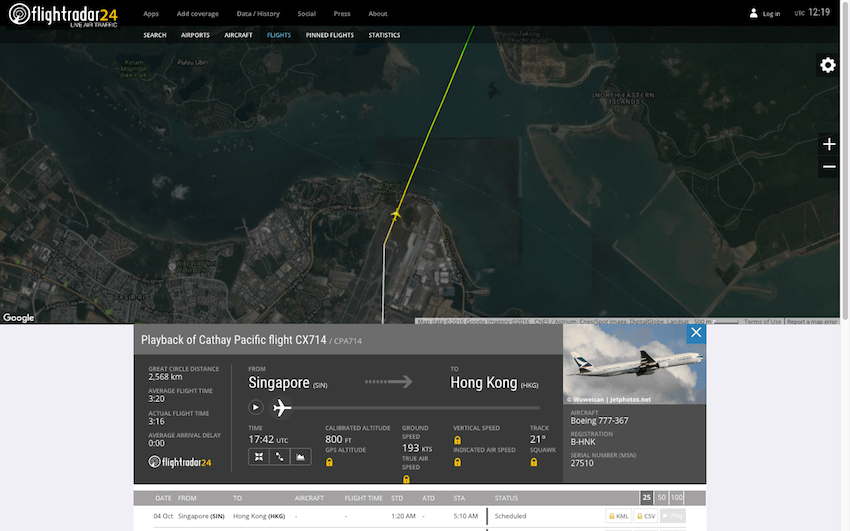Click the Singapore (SIN) origin label

pos(288,383)
